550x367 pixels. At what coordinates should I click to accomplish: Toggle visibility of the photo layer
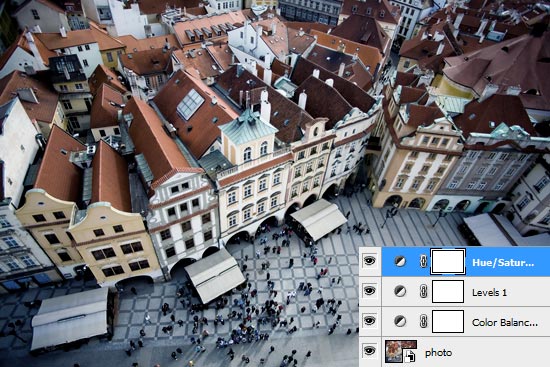pos(370,351)
